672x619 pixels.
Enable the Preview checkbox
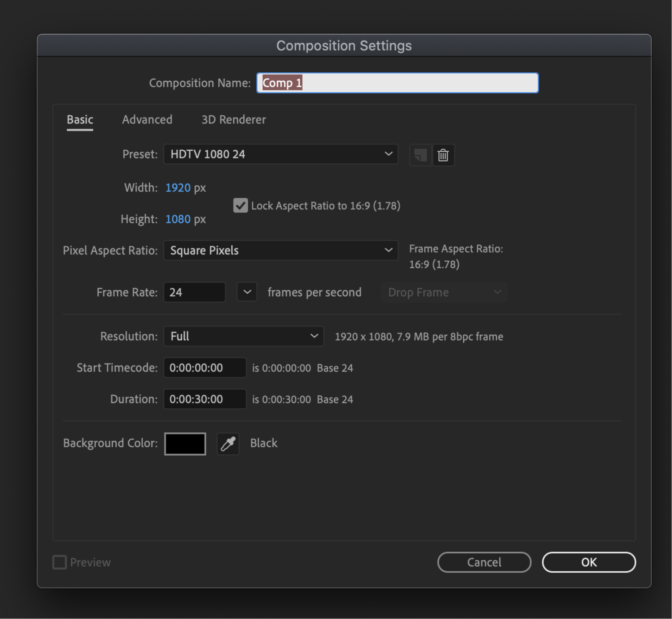tap(60, 562)
